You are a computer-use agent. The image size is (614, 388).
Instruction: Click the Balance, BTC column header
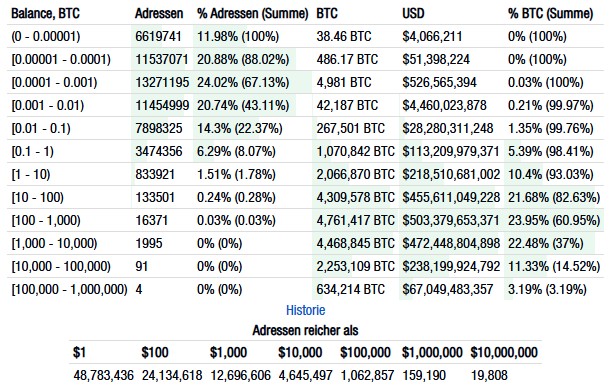click(x=45, y=14)
